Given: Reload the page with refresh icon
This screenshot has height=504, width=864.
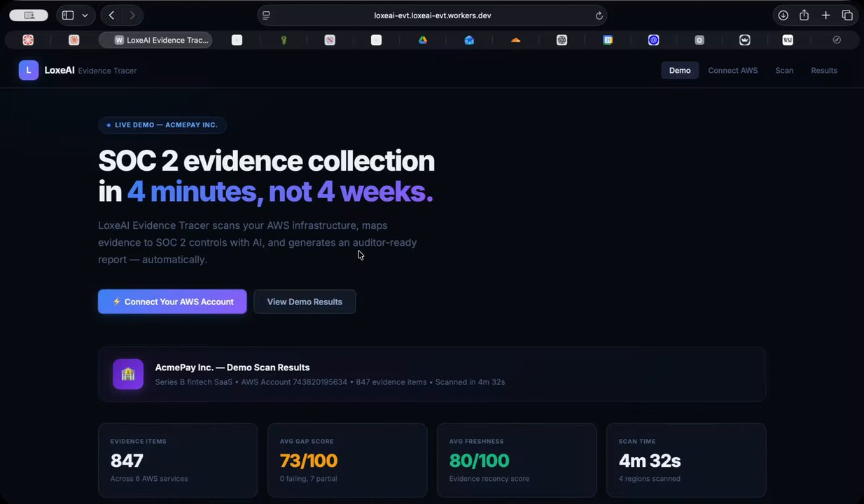Looking at the screenshot, I should (x=599, y=15).
